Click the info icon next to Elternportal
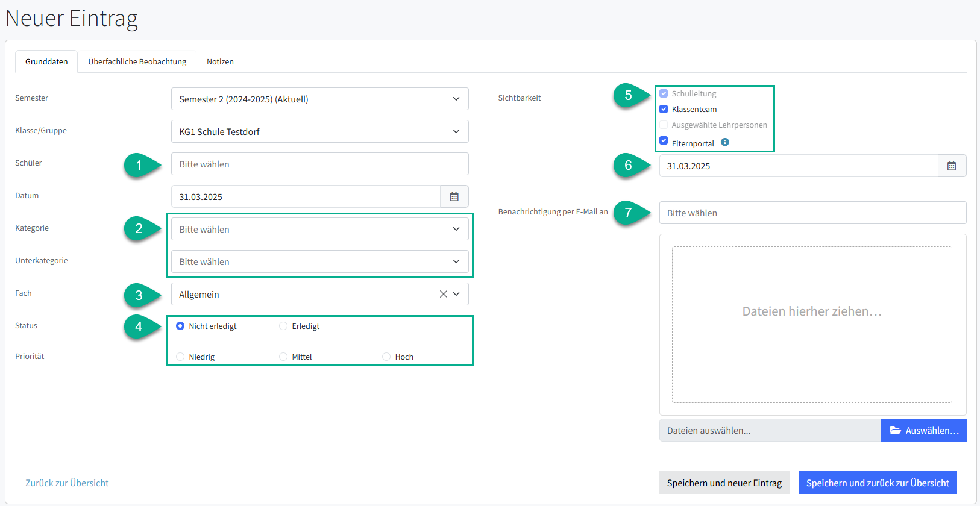The width and height of the screenshot is (980, 506). coord(725,142)
